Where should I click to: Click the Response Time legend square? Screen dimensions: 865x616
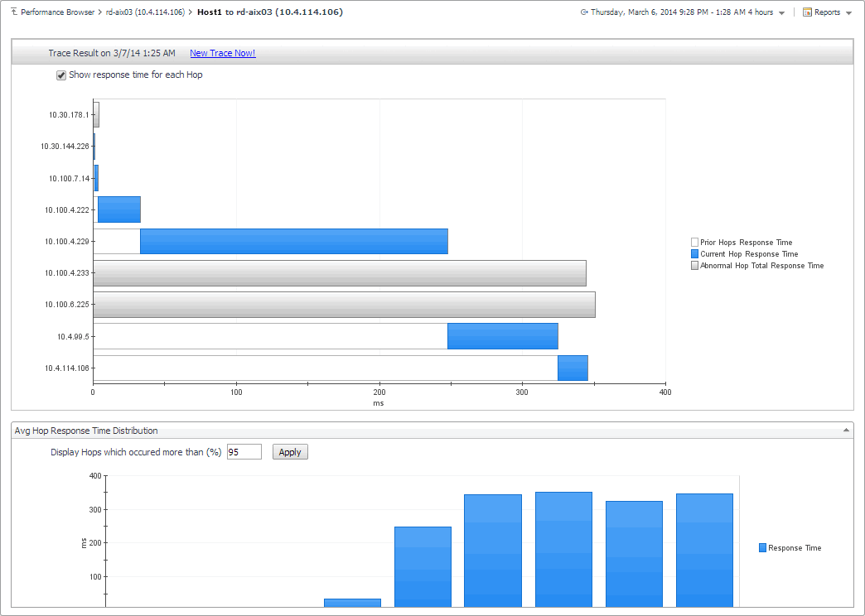pyautogui.click(x=762, y=548)
